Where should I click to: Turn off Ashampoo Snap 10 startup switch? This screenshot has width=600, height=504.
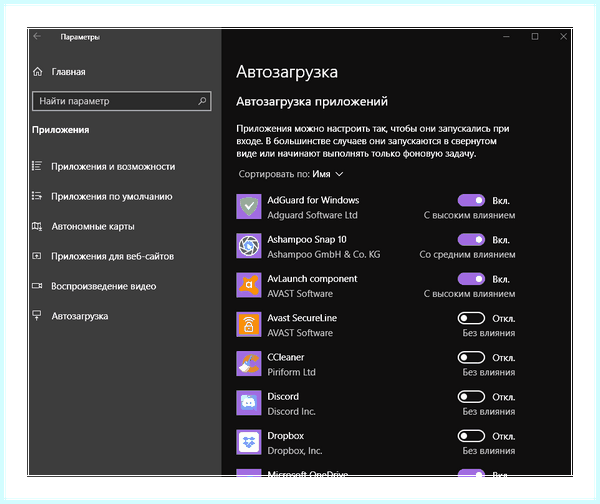coord(471,240)
